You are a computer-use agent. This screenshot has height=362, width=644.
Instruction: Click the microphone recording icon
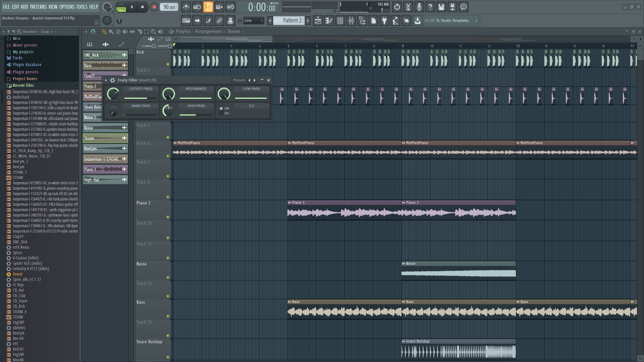pyautogui.click(x=419, y=7)
